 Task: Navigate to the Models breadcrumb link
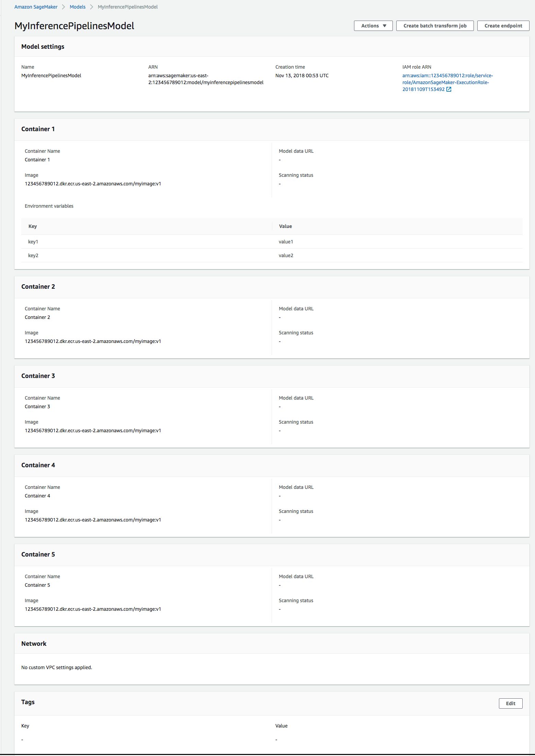pos(78,7)
